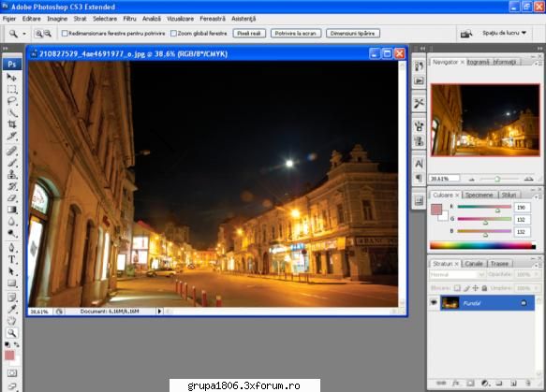Enable Zoom global ferestre checkbox
Image resolution: width=546 pixels, height=392 pixels.
[173, 34]
